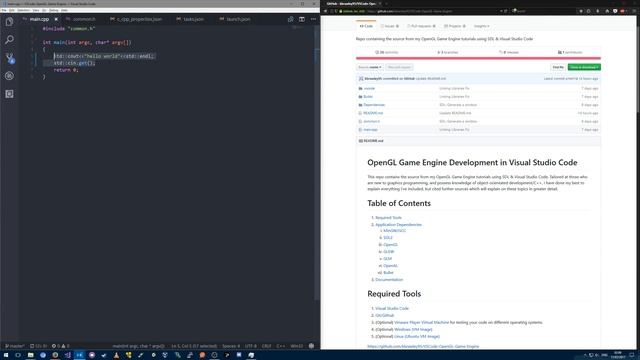Click the feedback smiley in VS Code status bar
Viewport: 640px width, 360px height.
click(x=311, y=346)
